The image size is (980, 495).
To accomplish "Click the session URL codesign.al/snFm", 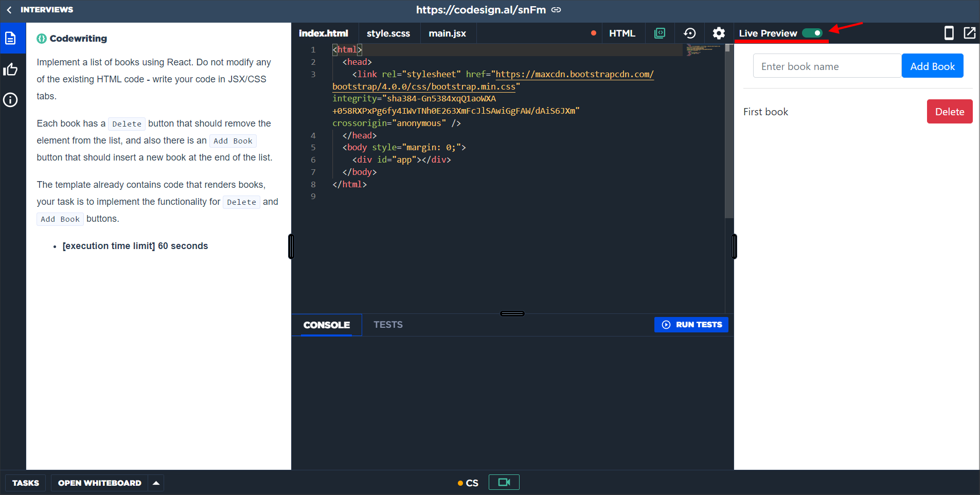I will 481,10.
